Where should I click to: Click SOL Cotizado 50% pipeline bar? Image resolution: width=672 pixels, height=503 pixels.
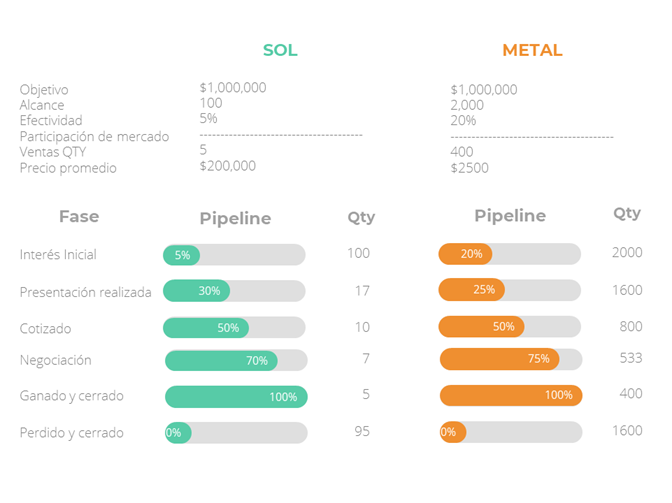(234, 328)
